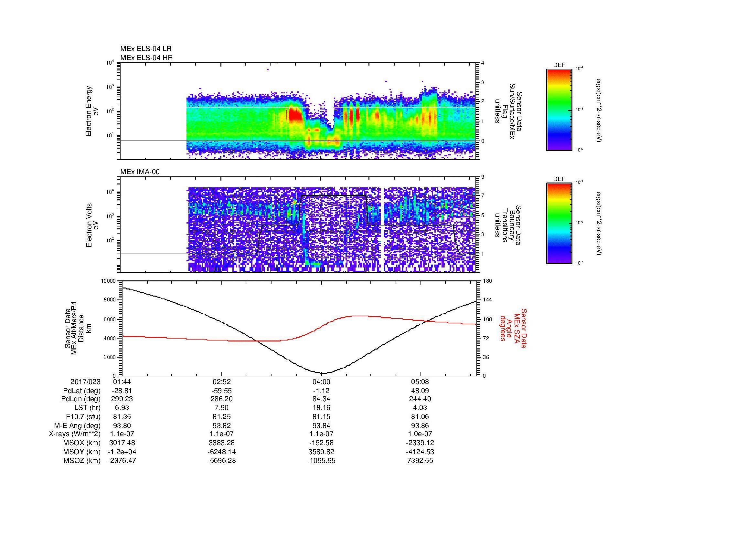Click the '04:00' time tick label
Image resolution: width=756 pixels, height=534 pixels.
[321, 382]
